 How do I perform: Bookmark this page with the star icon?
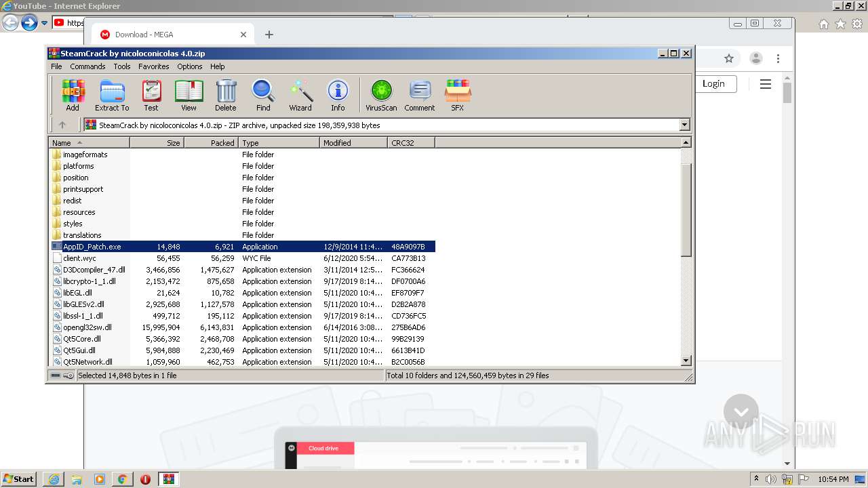(729, 58)
